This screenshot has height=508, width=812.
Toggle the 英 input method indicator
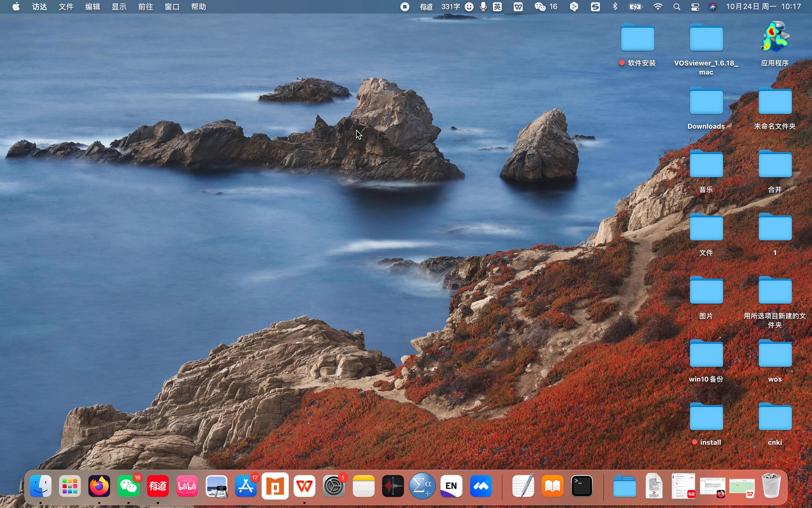pos(497,7)
